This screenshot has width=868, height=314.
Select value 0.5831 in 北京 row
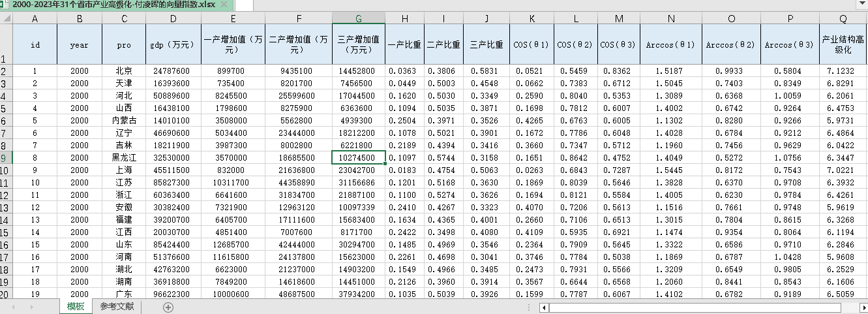pos(486,71)
